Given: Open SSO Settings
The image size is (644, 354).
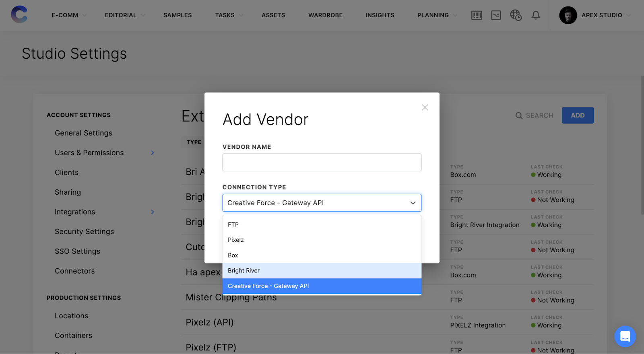Looking at the screenshot, I should tap(77, 251).
